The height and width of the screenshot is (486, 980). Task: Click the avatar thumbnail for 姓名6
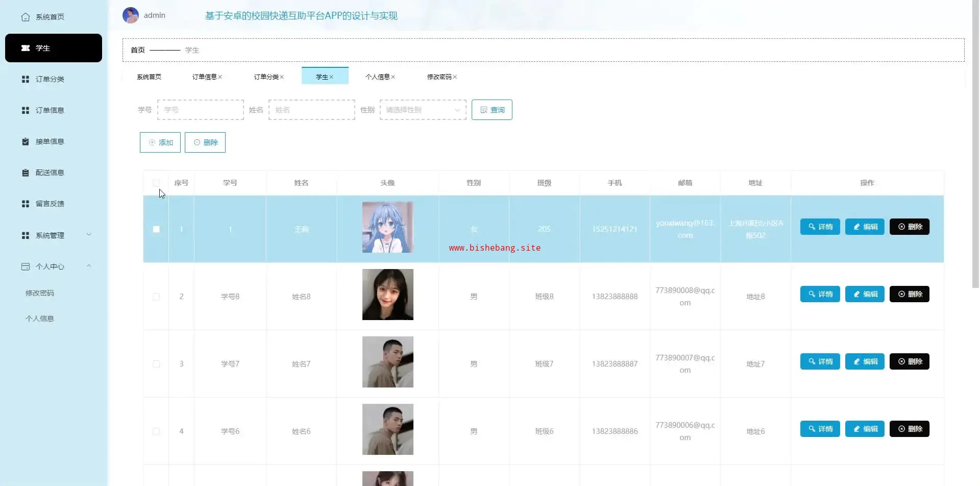388,429
